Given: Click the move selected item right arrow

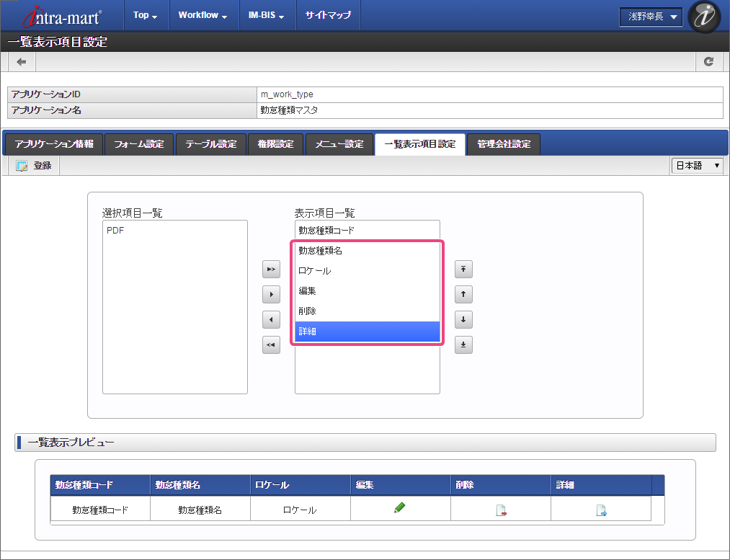Looking at the screenshot, I should pos(271,294).
